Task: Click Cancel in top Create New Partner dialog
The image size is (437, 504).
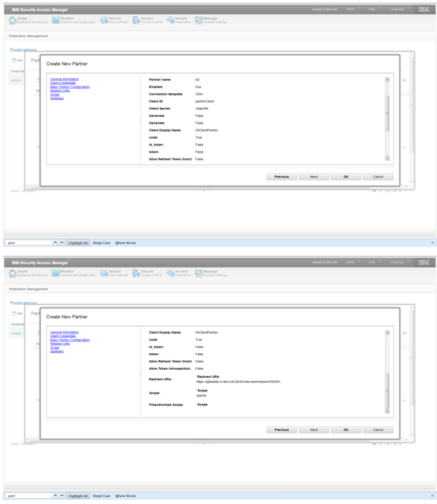Action: tap(378, 177)
